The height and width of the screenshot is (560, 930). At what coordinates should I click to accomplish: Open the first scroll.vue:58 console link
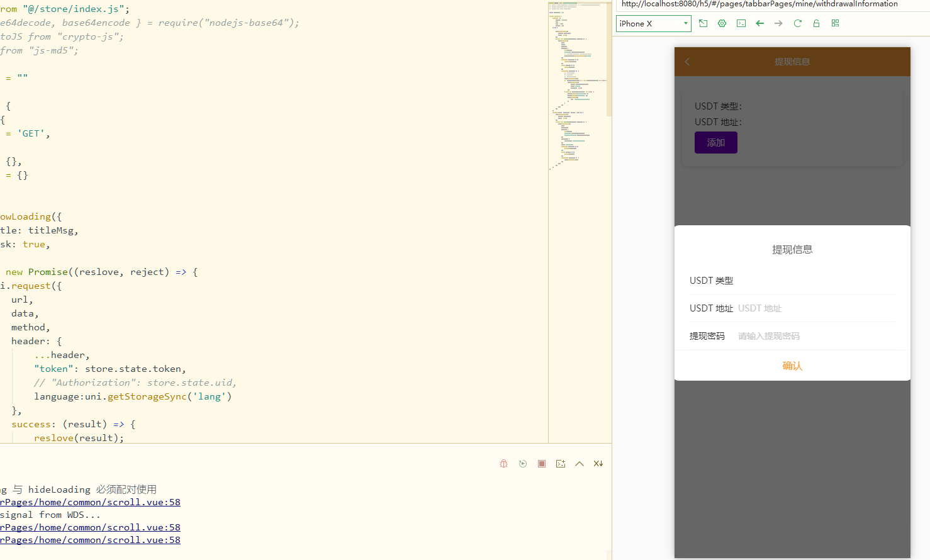pyautogui.click(x=91, y=502)
